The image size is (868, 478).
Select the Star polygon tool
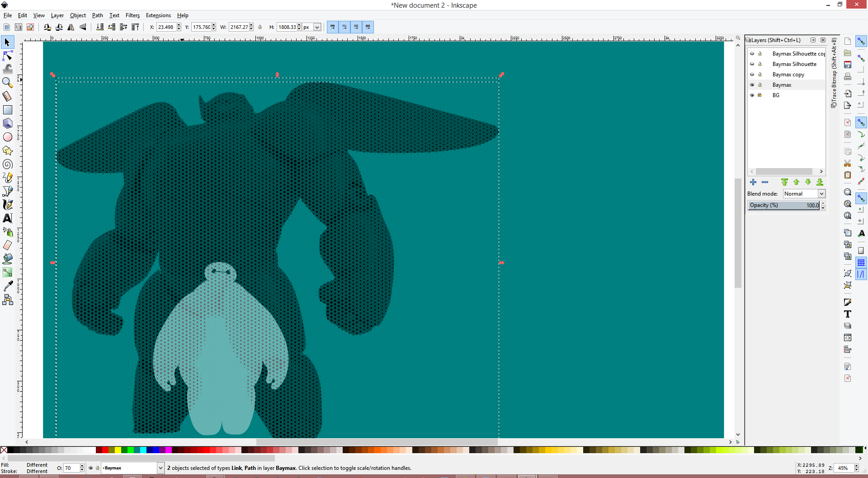[7, 150]
